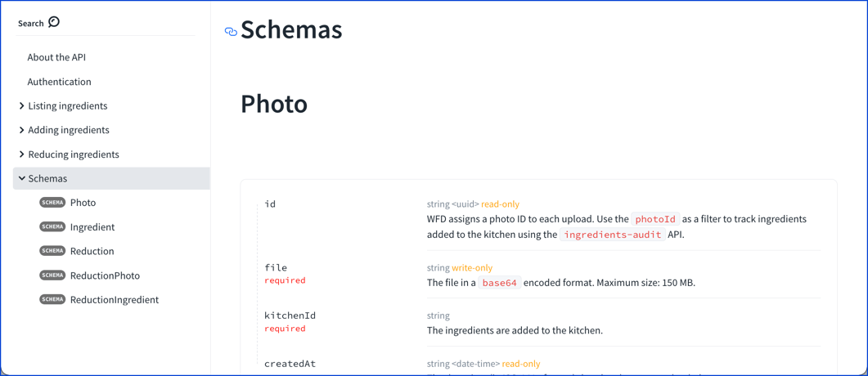Expand the Reducing ingredients section

(x=22, y=154)
